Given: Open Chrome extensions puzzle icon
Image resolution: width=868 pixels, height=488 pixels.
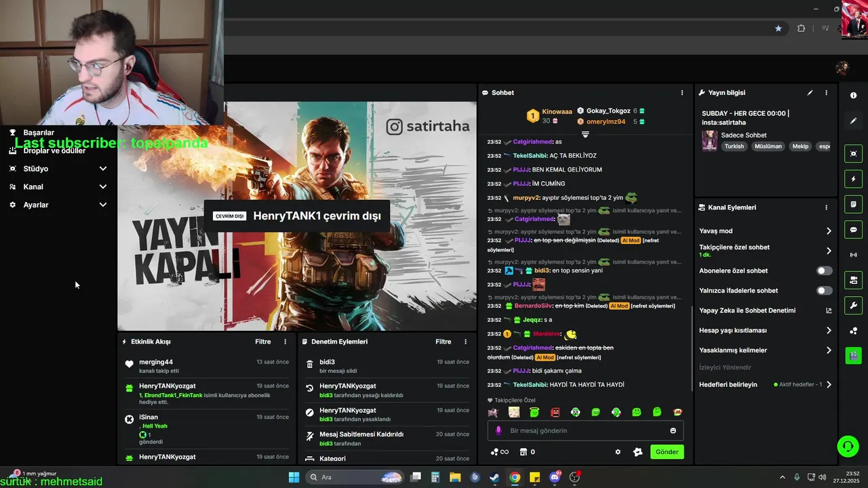Looking at the screenshot, I should pos(801,28).
